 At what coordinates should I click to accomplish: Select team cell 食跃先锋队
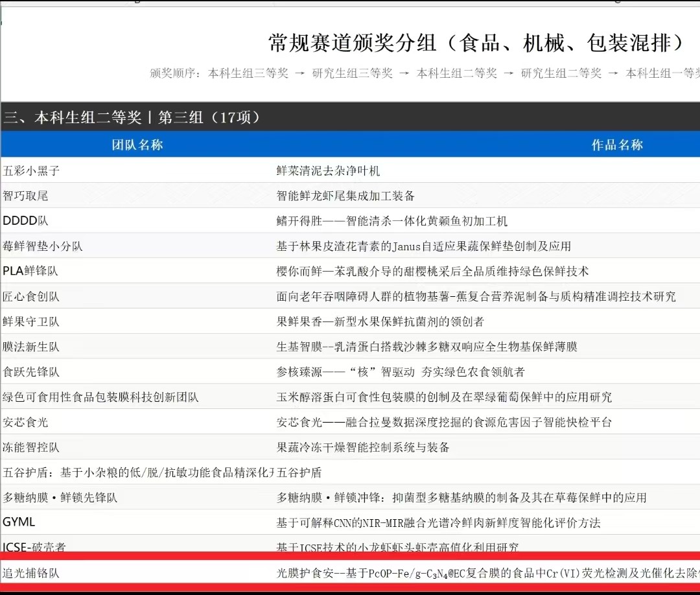coord(31,372)
